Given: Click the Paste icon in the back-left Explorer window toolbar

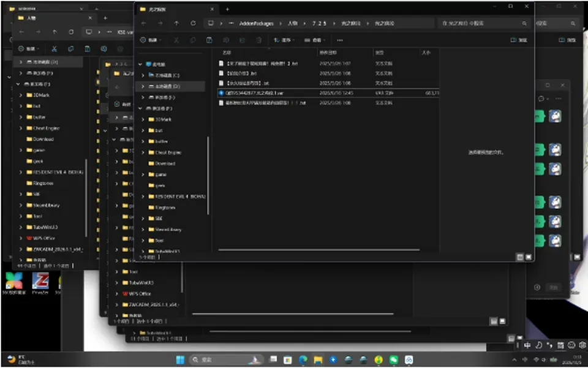Looking at the screenshot, I should [88, 49].
